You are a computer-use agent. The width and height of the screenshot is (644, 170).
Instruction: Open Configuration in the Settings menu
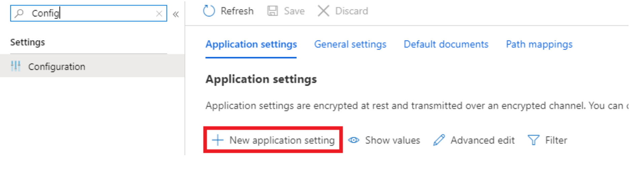click(x=92, y=66)
